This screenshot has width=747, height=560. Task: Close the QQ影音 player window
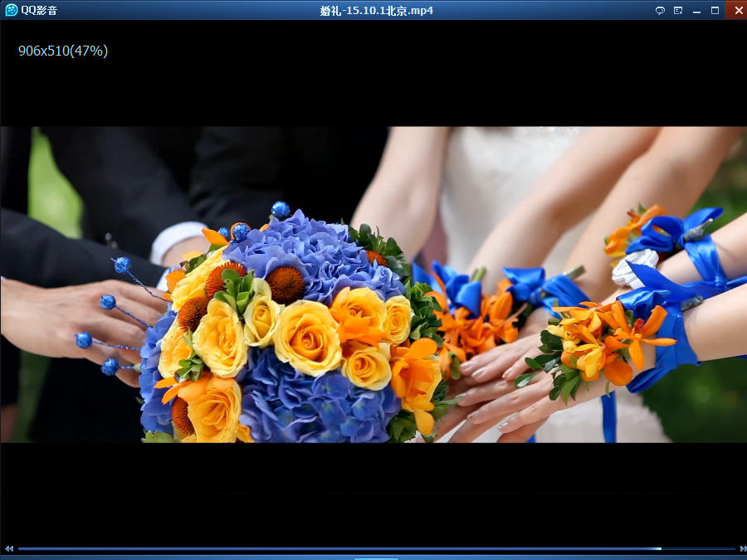[x=736, y=10]
